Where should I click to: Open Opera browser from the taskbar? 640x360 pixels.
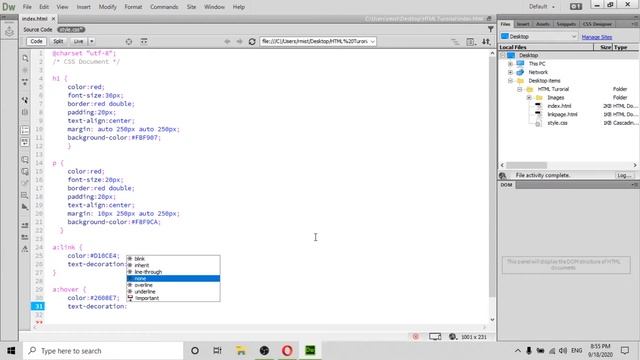click(287, 350)
